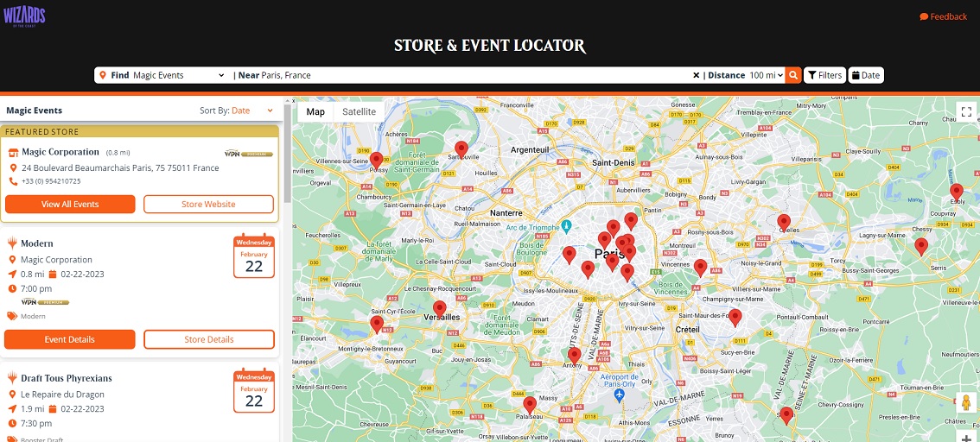The height and width of the screenshot is (442, 980).
Task: Switch to the Map view tab
Action: pyautogui.click(x=315, y=111)
